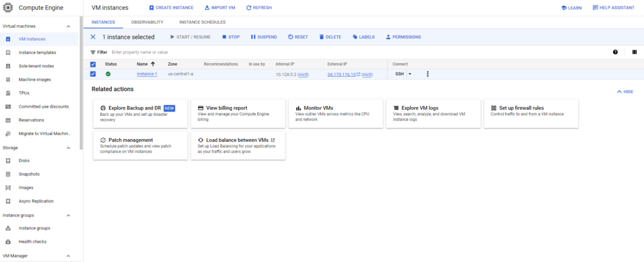Open the View billing report card
The image size is (644, 262).
point(238,113)
